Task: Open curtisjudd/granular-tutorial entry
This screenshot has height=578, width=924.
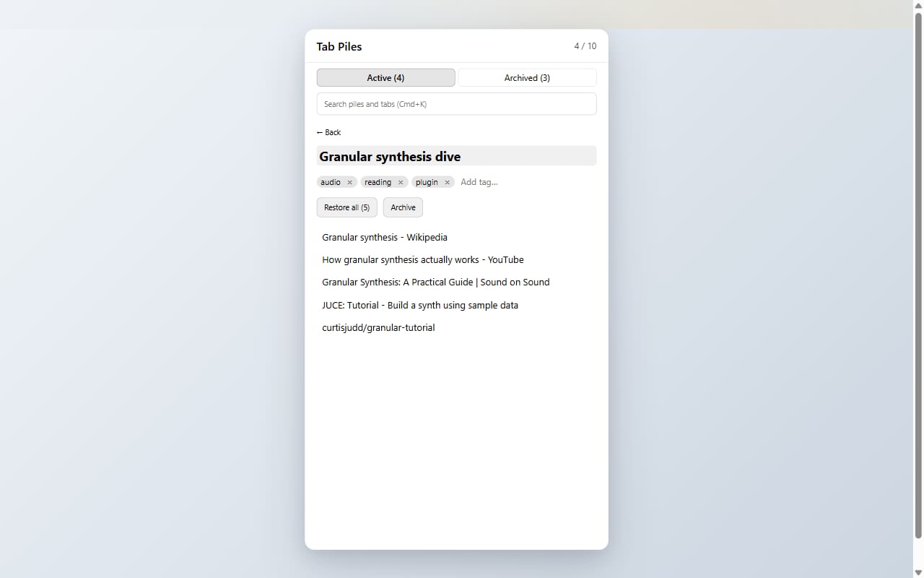Action: tap(456, 327)
